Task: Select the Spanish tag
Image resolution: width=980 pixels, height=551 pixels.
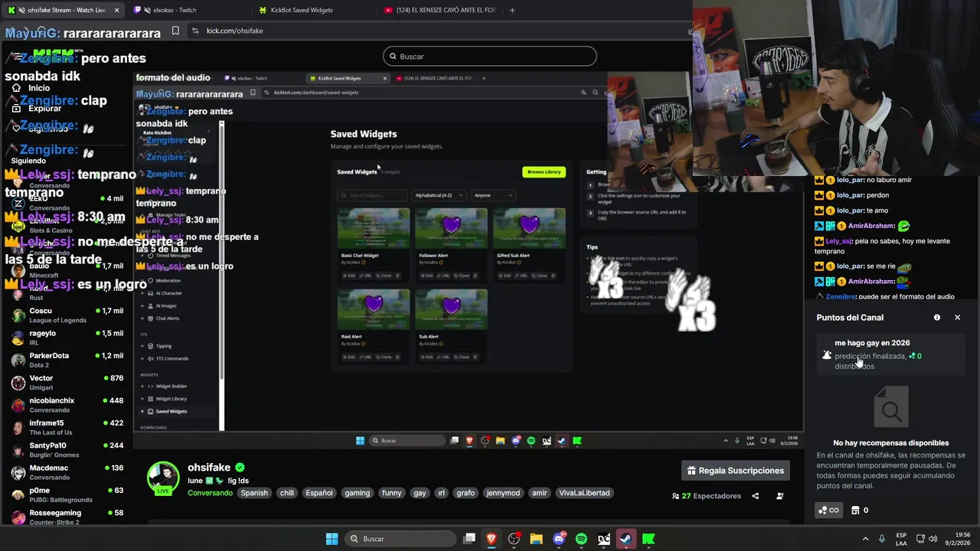Action: click(x=254, y=493)
